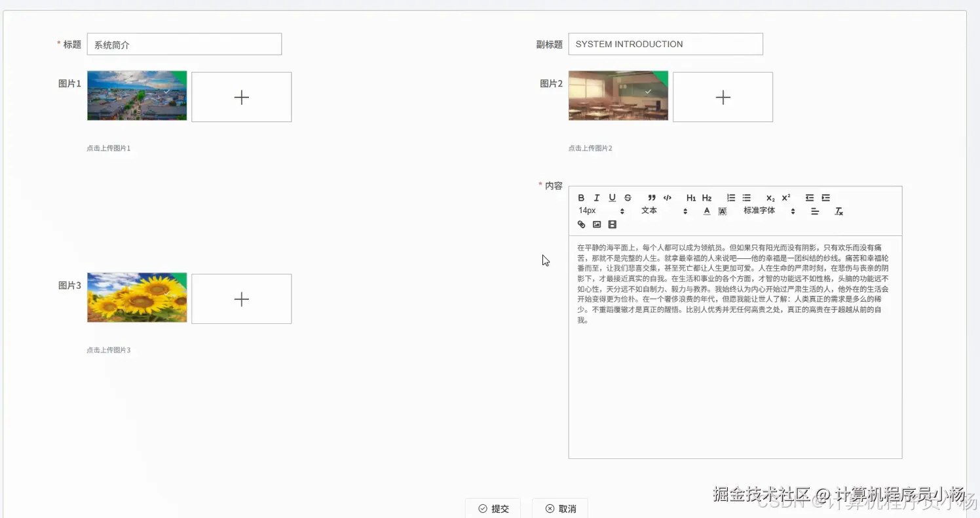Open the text background color picker
This screenshot has height=518, width=980.
(x=723, y=211)
